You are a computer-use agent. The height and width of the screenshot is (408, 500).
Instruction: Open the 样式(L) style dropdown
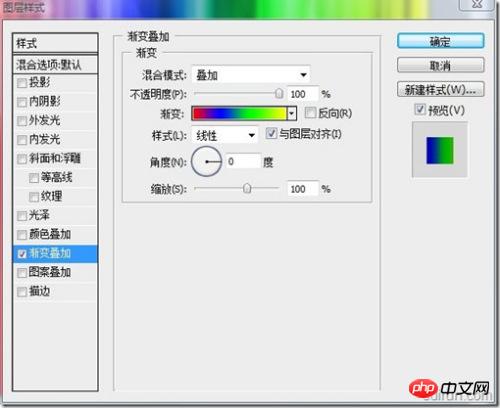coord(224,135)
